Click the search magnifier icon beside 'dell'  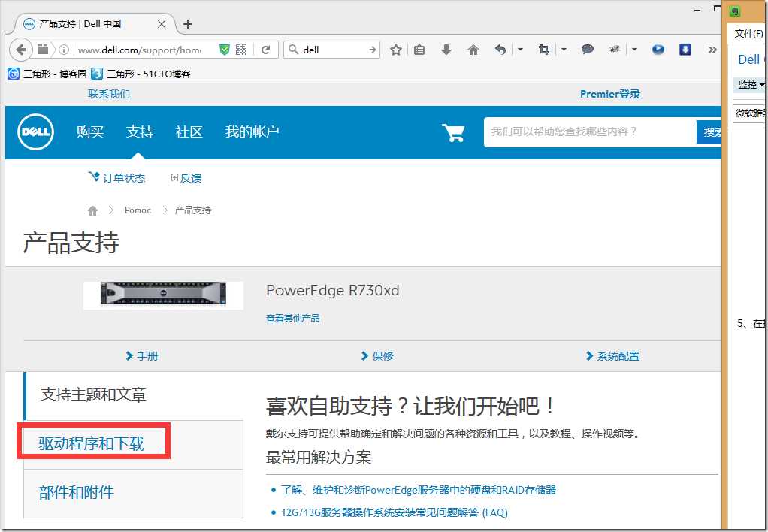tap(293, 50)
